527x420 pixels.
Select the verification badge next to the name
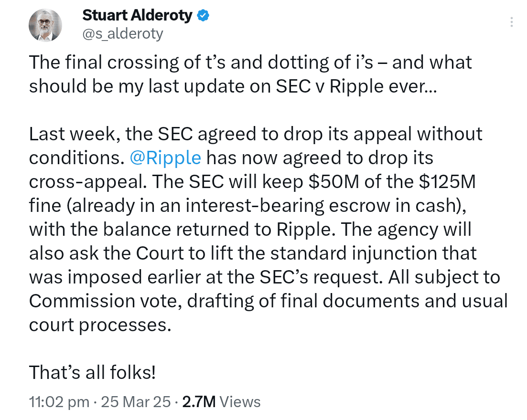pyautogui.click(x=203, y=15)
